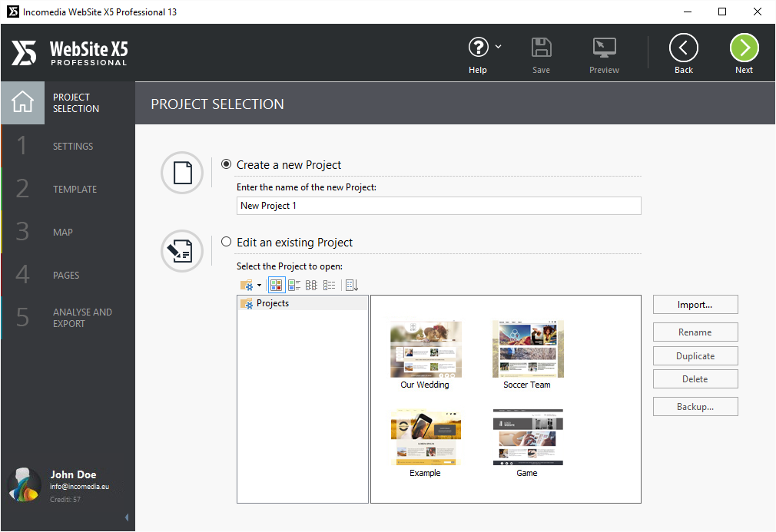
Task: Open step 4 Pages
Action: point(68,275)
